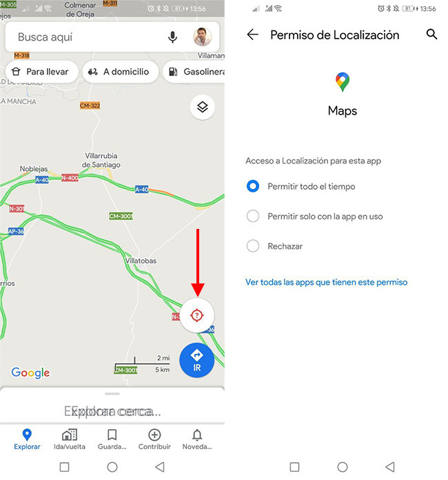Tap the A domicilio filter chip
The width and height of the screenshot is (448, 480).
coord(120,72)
